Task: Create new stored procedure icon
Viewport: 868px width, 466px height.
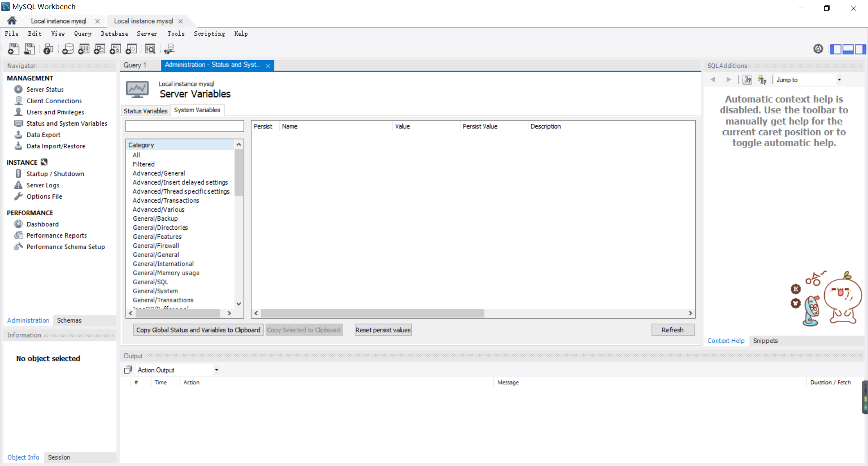Action: pos(115,49)
